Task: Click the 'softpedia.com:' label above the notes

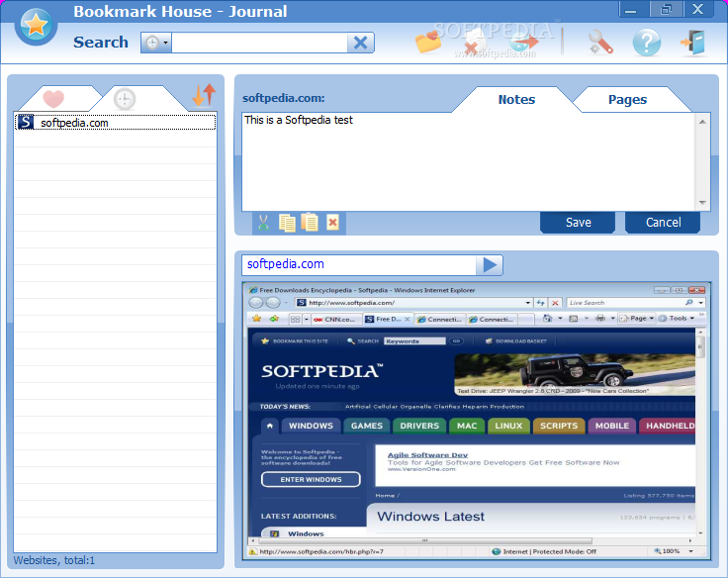Action: tap(284, 98)
